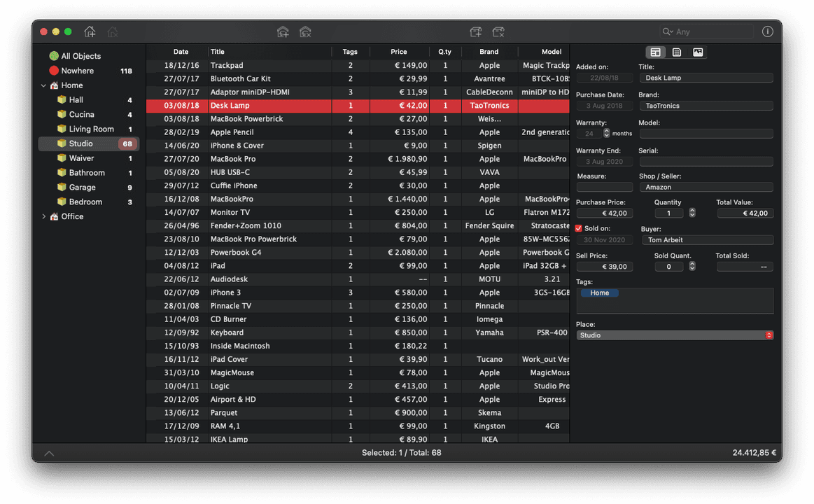Viewport: 814px width, 504px height.
Task: Click the Warranty months stepper
Action: [607, 133]
